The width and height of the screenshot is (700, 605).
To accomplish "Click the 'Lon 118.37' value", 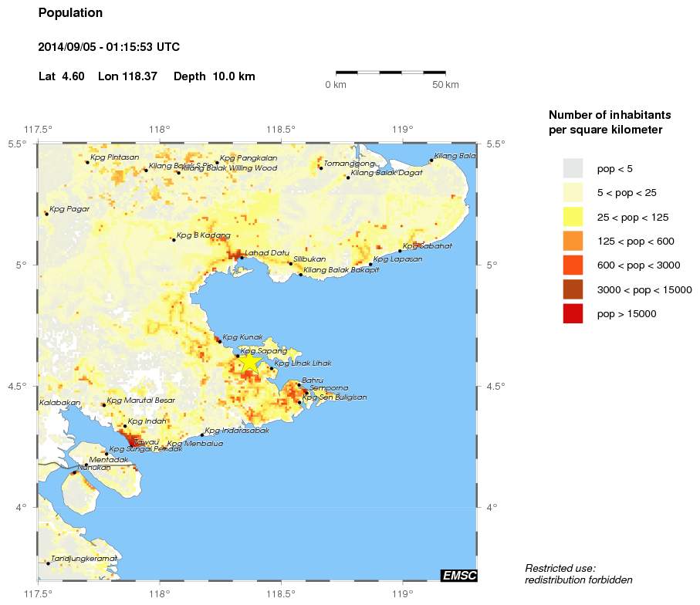I will (127, 76).
